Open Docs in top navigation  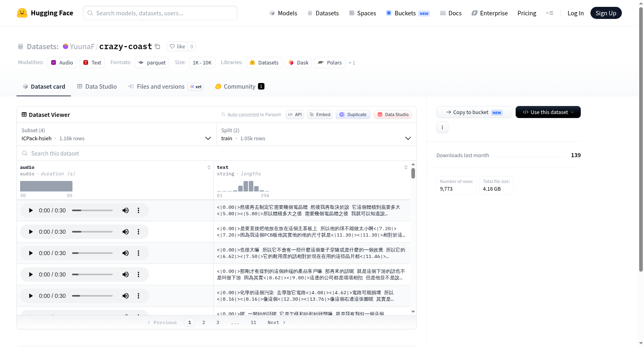[451, 13]
